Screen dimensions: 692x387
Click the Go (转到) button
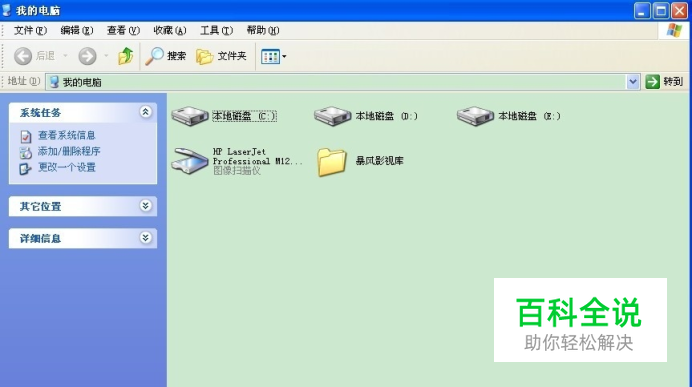pos(664,82)
